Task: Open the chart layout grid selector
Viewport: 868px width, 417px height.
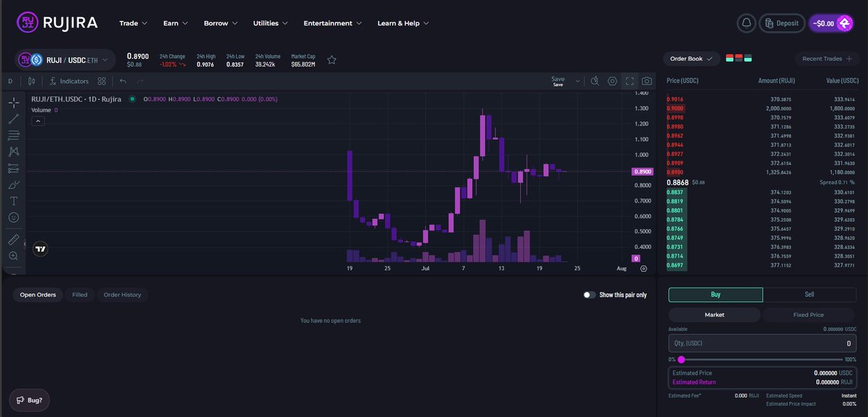Action: [102, 82]
